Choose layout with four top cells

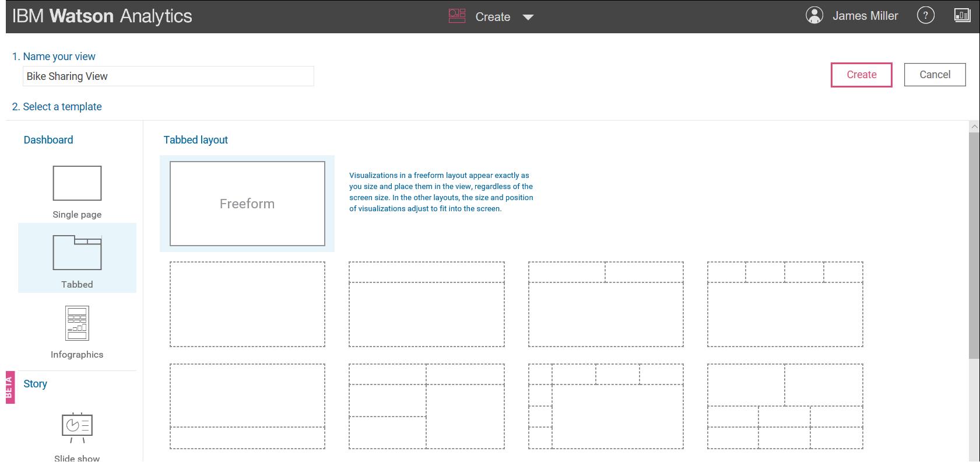tap(785, 304)
